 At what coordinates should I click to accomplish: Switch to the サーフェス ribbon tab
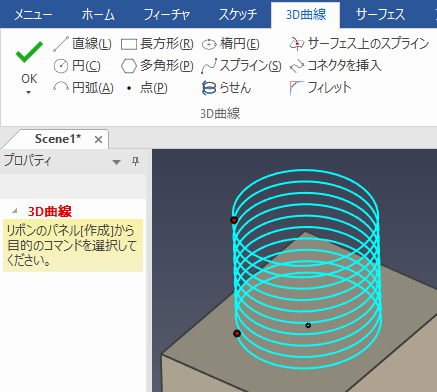pos(380,15)
